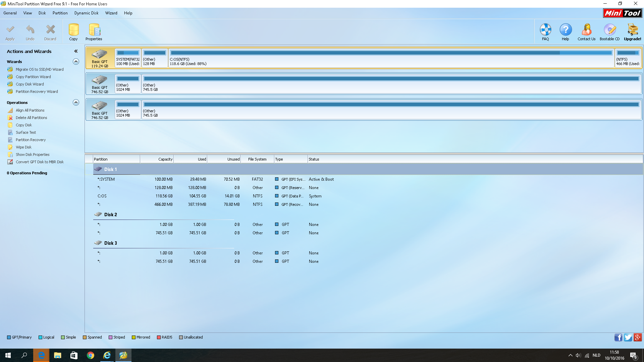
Task: Open the FAQ lifebuoy icon
Action: point(545,29)
